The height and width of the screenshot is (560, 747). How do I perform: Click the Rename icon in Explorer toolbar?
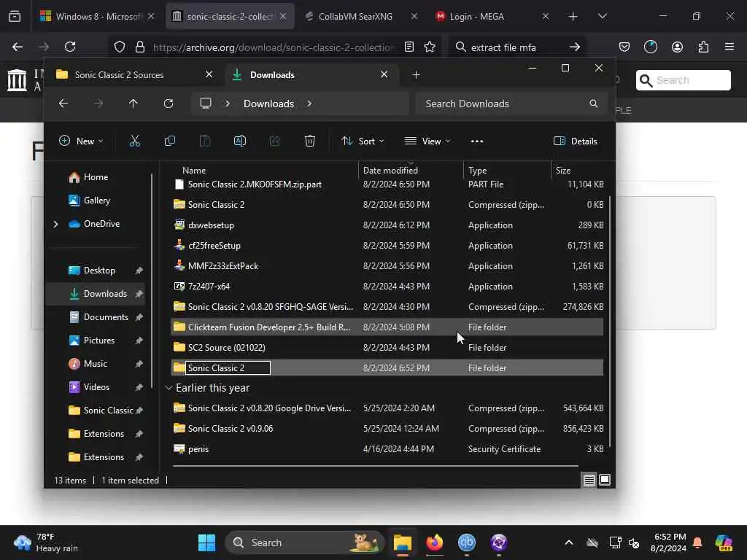coord(239,141)
